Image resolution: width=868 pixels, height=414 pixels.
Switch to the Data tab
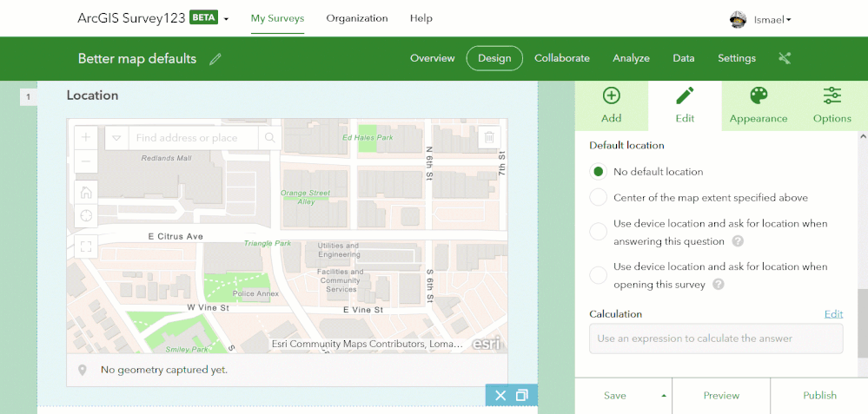pyautogui.click(x=684, y=58)
